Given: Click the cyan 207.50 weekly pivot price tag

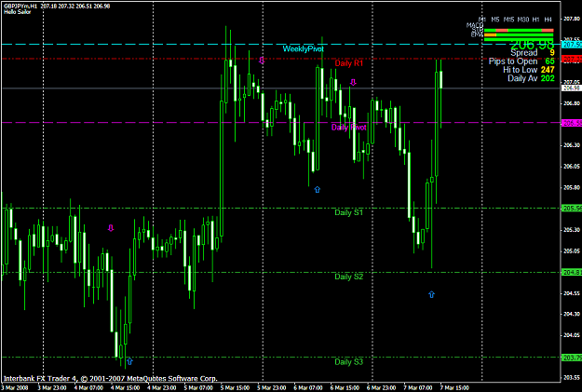Looking at the screenshot, I should [x=572, y=45].
